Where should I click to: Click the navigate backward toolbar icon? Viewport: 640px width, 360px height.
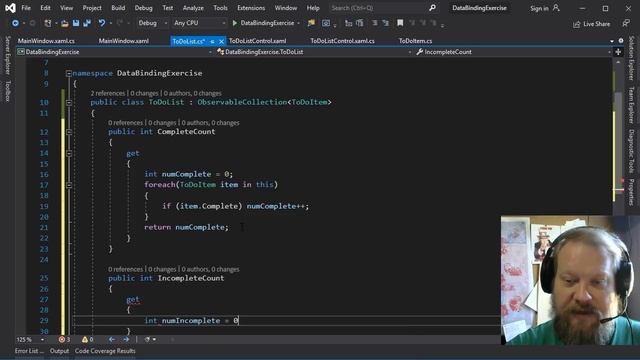point(15,23)
